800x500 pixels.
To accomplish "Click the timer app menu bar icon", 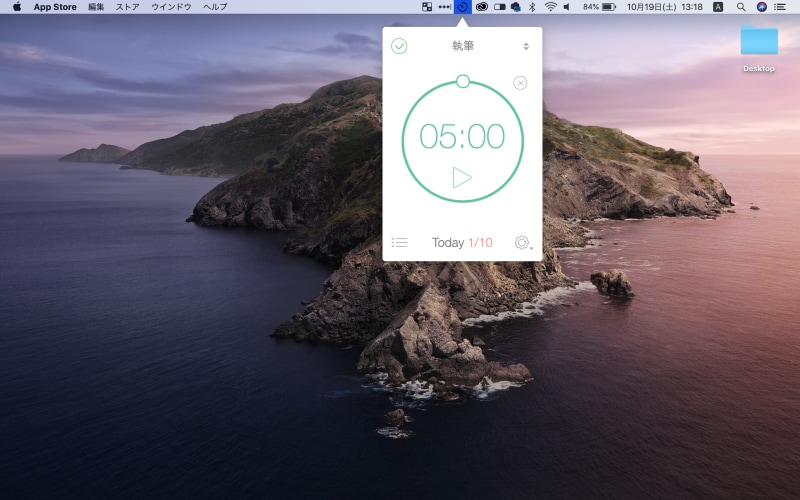I will pyautogui.click(x=462, y=7).
